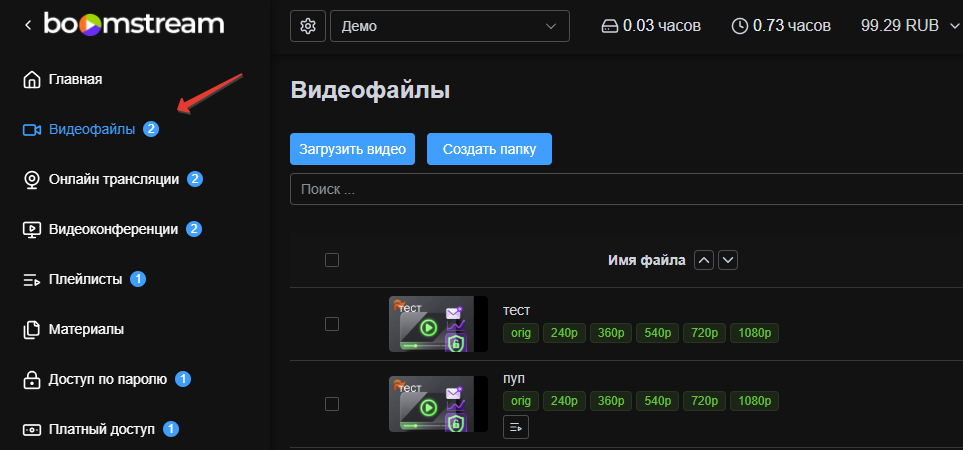This screenshot has height=450, width=963.
Task: Click badge 1 next to Доступ по паролю
Action: (x=182, y=379)
